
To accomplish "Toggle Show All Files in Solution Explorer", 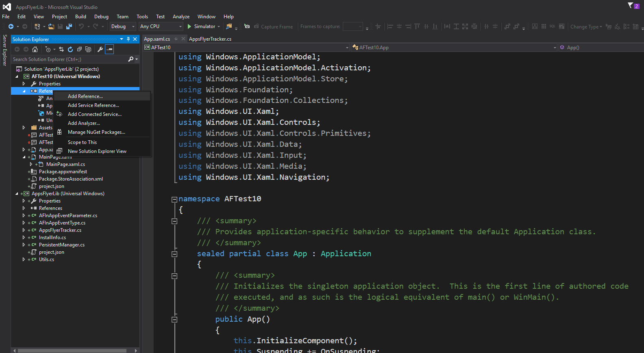I will 88,49.
